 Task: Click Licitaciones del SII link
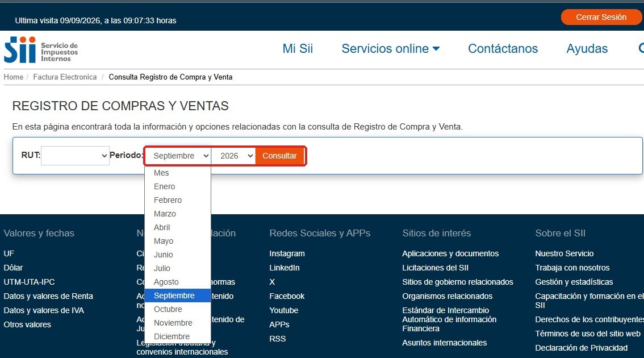coord(436,268)
